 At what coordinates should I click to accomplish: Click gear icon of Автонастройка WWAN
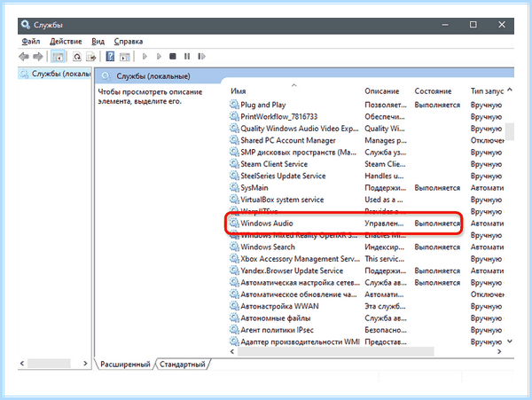[234, 306]
